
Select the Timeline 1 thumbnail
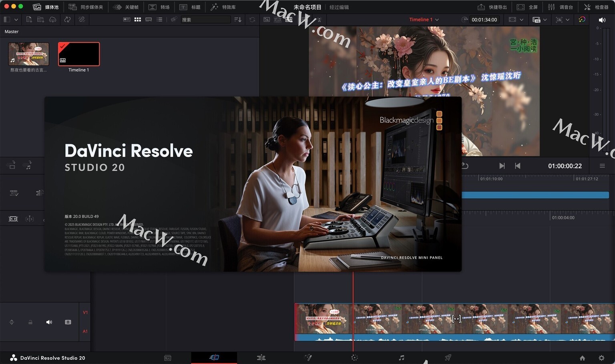tap(79, 54)
